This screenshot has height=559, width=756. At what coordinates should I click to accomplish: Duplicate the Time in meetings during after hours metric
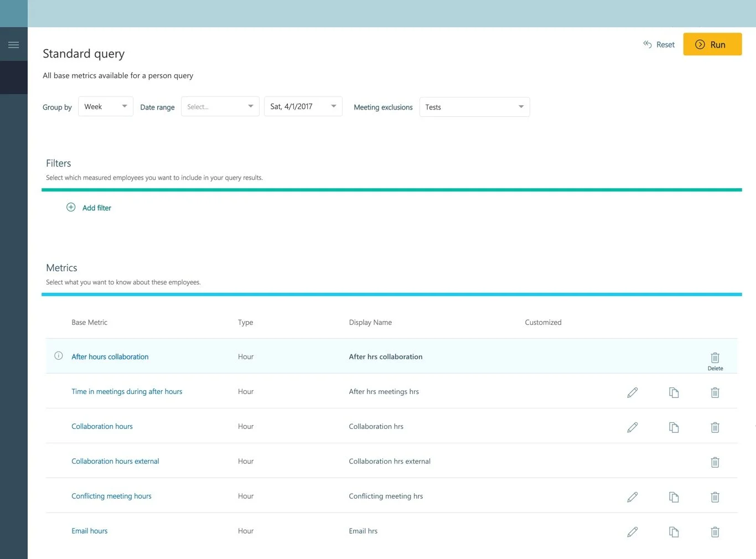674,392
